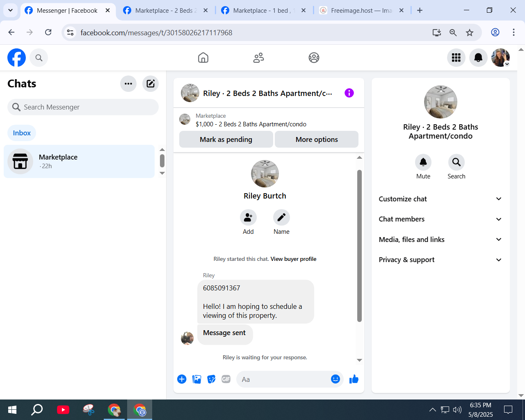Open the Friends icon in top navigation
The height and width of the screenshot is (420, 525).
(258, 58)
